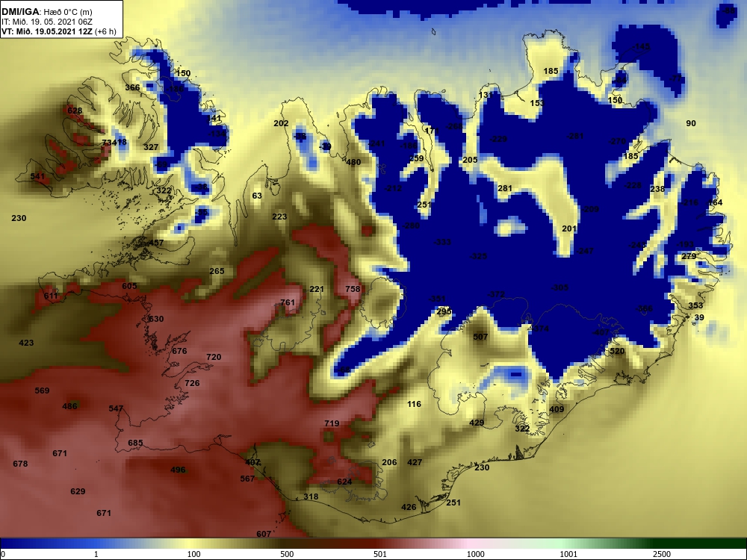
Task: Click the colour scale label '100'
Action: tap(193, 554)
